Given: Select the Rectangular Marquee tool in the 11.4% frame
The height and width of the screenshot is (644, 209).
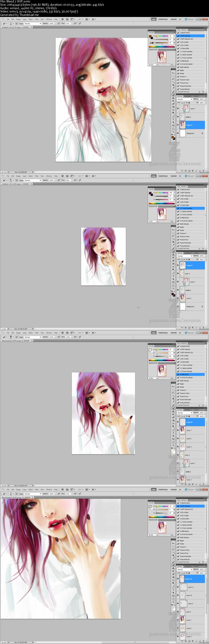Looking at the screenshot, I should 173,233.
